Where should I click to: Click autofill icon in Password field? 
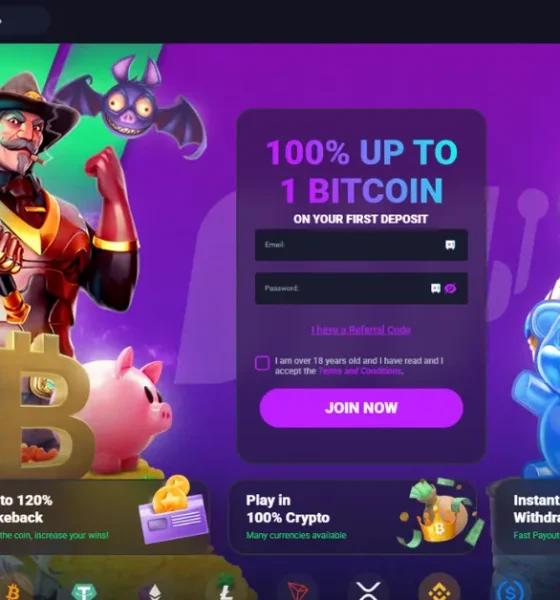[436, 288]
